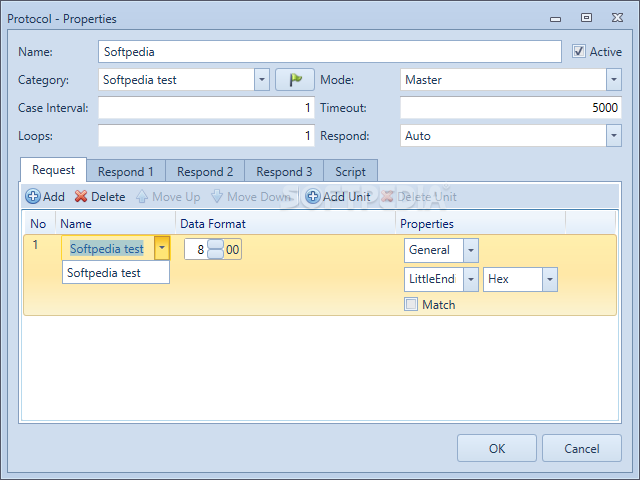
Task: Expand the General properties dropdown
Action: tap(471, 250)
